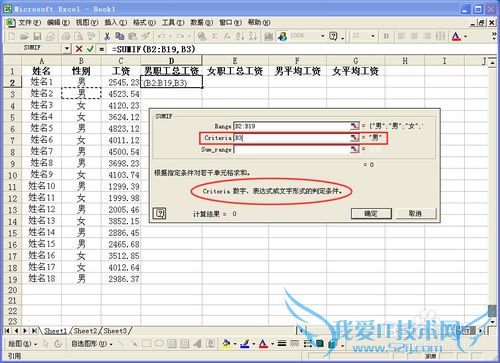Open the Chart Wizard icon
The width and height of the screenshot is (500, 363).
(x=269, y=36)
